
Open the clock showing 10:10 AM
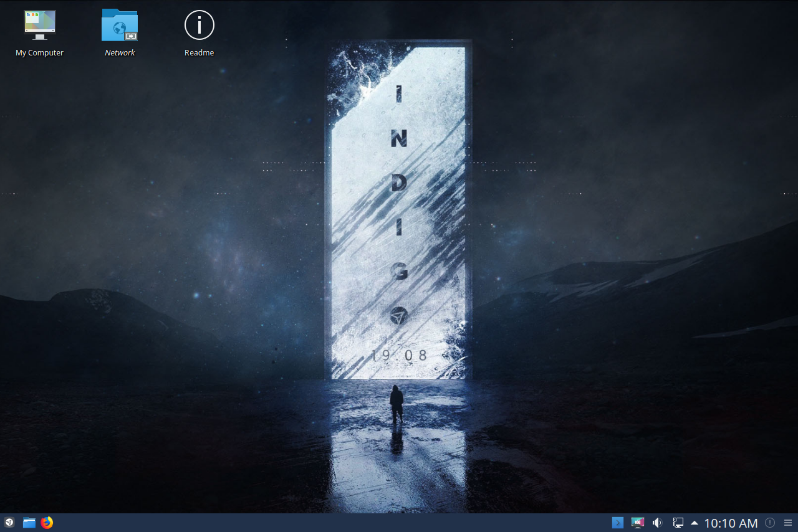tap(731, 523)
